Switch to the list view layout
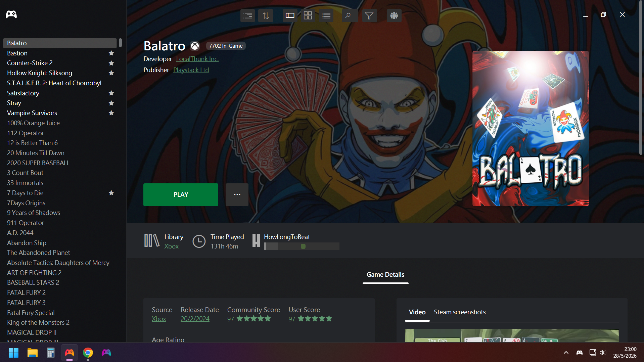Image resolution: width=644 pixels, height=362 pixels. (326, 15)
